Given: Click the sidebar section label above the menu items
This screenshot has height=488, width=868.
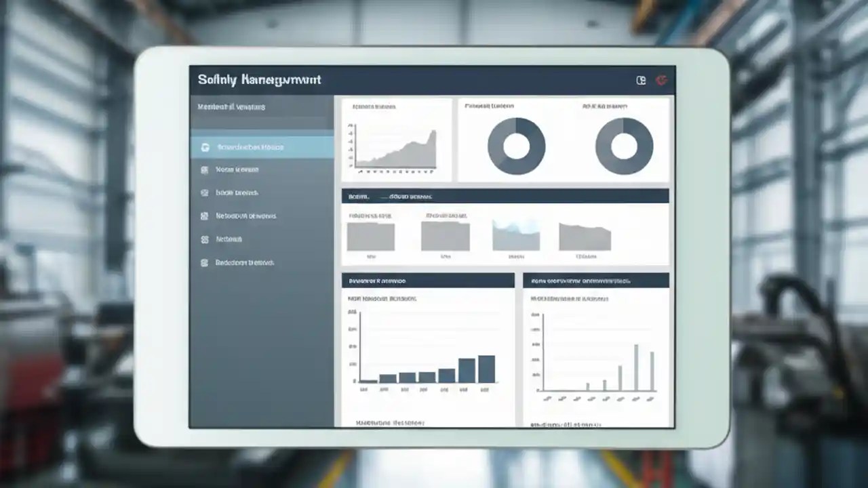Looking at the screenshot, I should pos(231,106).
